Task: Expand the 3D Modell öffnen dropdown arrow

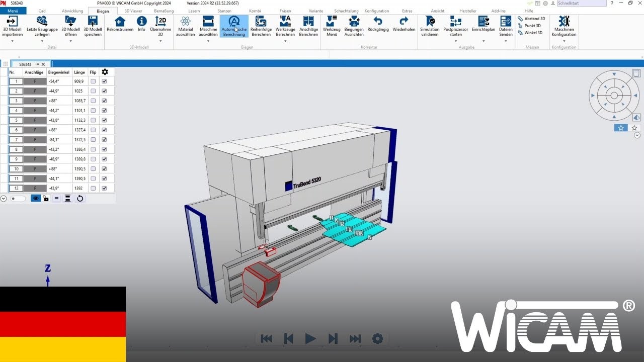Action: point(70,41)
